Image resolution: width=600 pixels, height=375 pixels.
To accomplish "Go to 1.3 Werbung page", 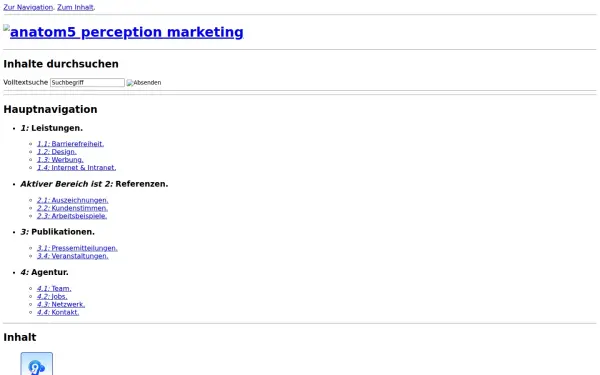I will (60, 160).
